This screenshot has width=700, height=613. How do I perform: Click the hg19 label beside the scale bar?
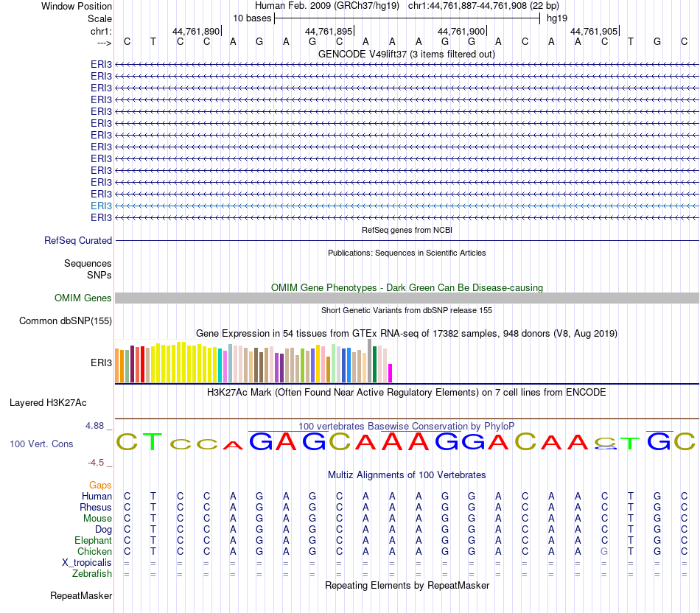[x=557, y=18]
